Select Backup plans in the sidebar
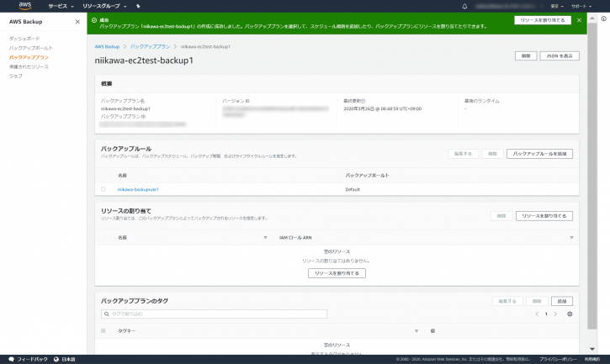 (x=29, y=57)
